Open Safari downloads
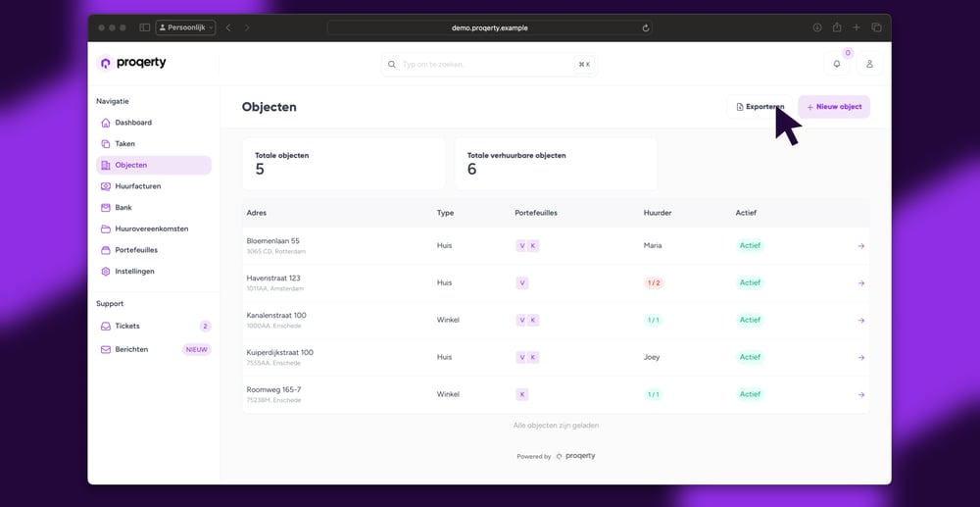 pyautogui.click(x=817, y=27)
